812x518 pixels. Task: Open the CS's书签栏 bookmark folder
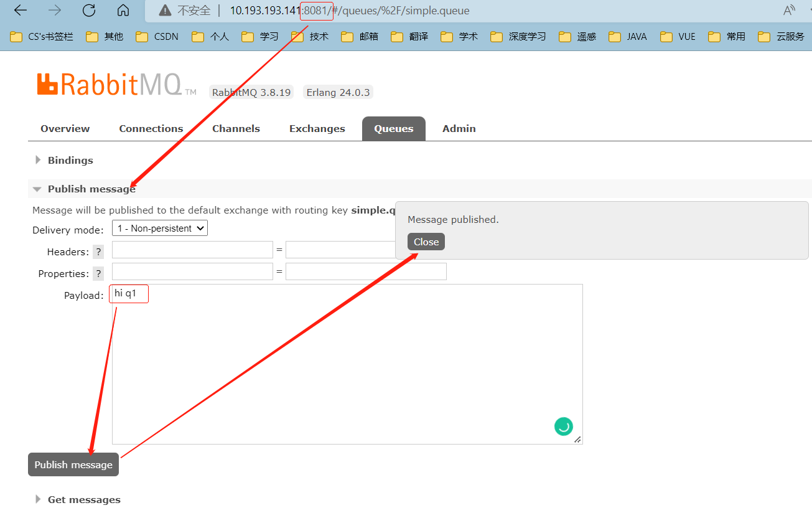click(42, 37)
